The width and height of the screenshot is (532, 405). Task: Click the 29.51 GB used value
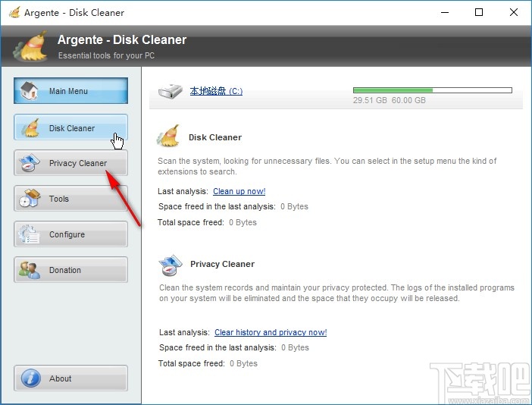pos(370,100)
